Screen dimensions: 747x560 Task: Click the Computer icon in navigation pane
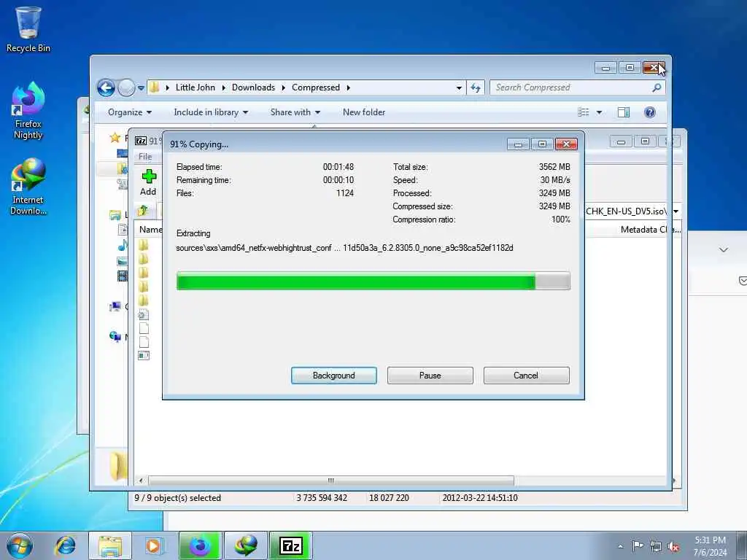pos(115,307)
